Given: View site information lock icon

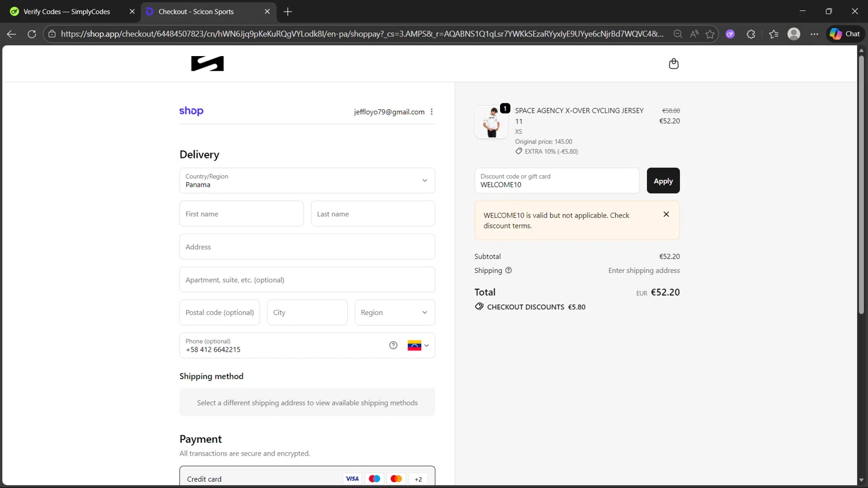Looking at the screenshot, I should [x=52, y=34].
